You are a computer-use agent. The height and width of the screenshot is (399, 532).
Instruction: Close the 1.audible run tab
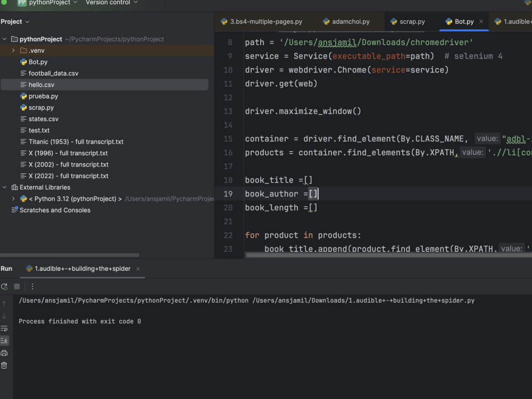pyautogui.click(x=138, y=269)
